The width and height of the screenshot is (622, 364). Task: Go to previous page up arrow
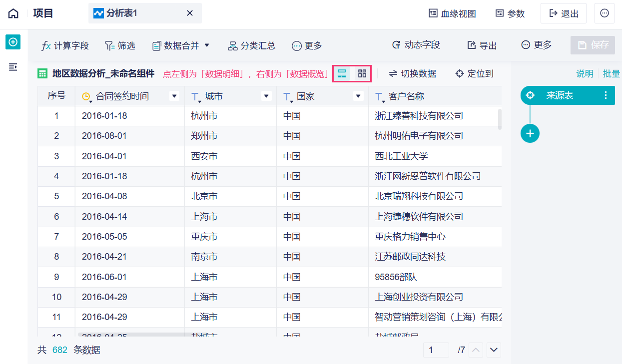coord(476,350)
